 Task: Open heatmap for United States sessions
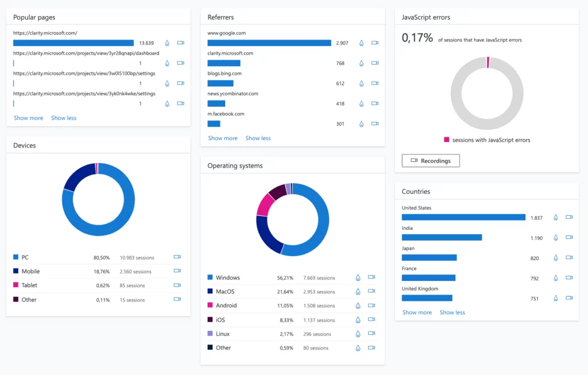pyautogui.click(x=555, y=218)
